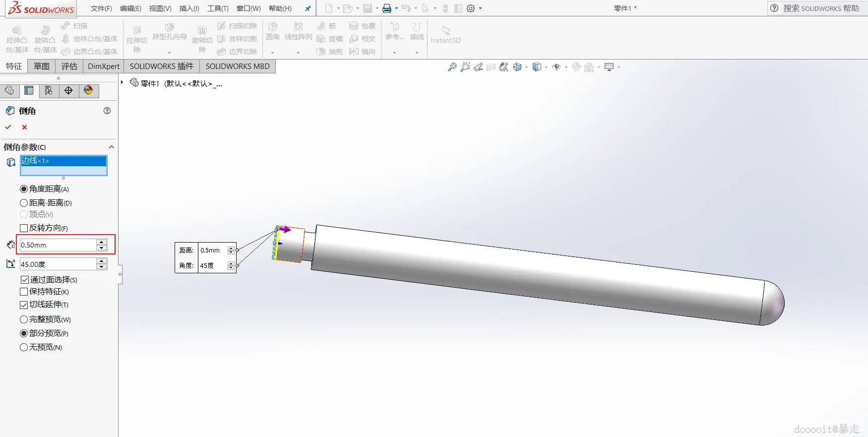This screenshot has height=437, width=868.
Task: Enable the 反转方向 checkbox
Action: point(24,228)
